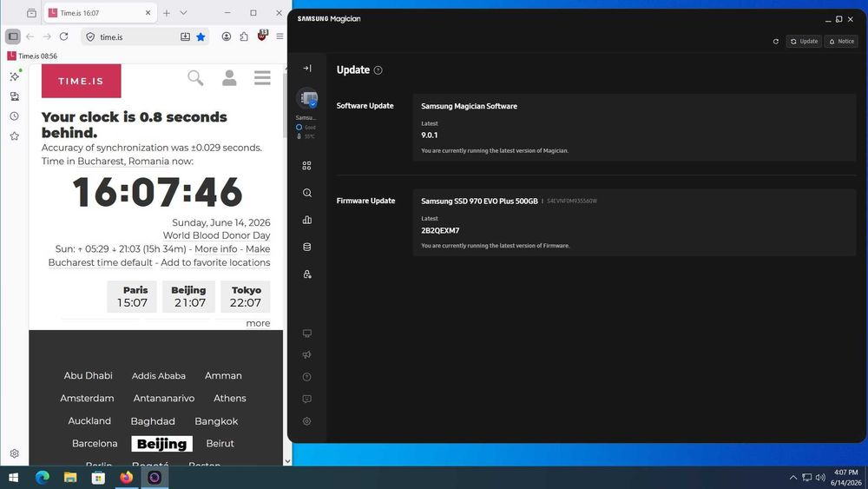Open the Firefox extensions puzzle icon
This screenshot has width=868, height=489.
tap(244, 36)
